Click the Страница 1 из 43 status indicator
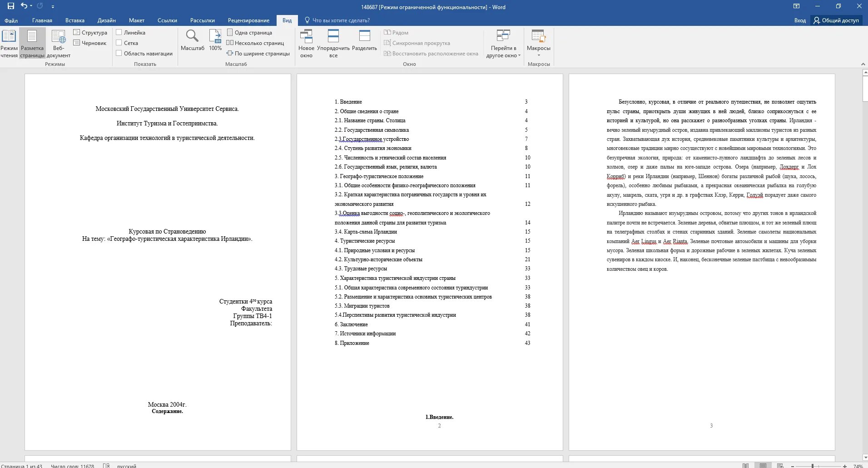This screenshot has width=868, height=468. (x=22, y=466)
